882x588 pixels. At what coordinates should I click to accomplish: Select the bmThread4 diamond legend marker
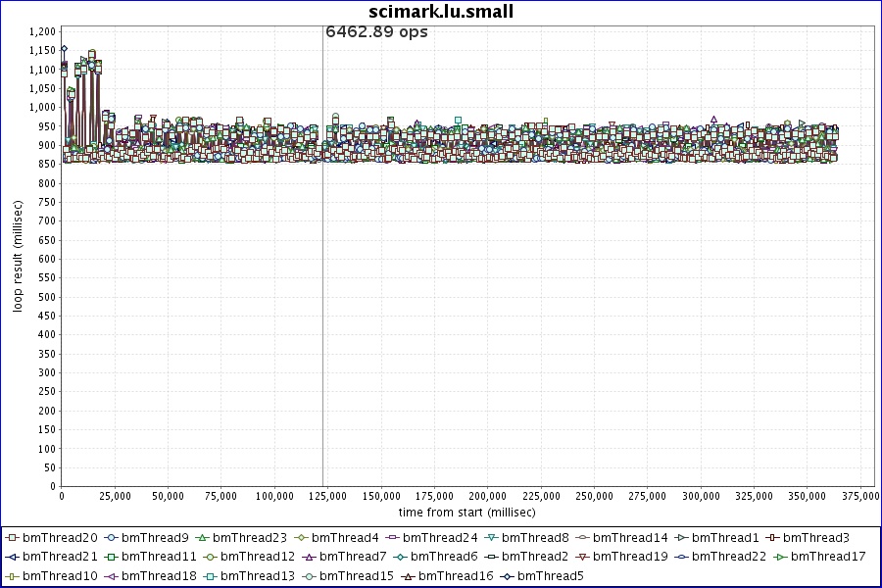pyautogui.click(x=302, y=538)
